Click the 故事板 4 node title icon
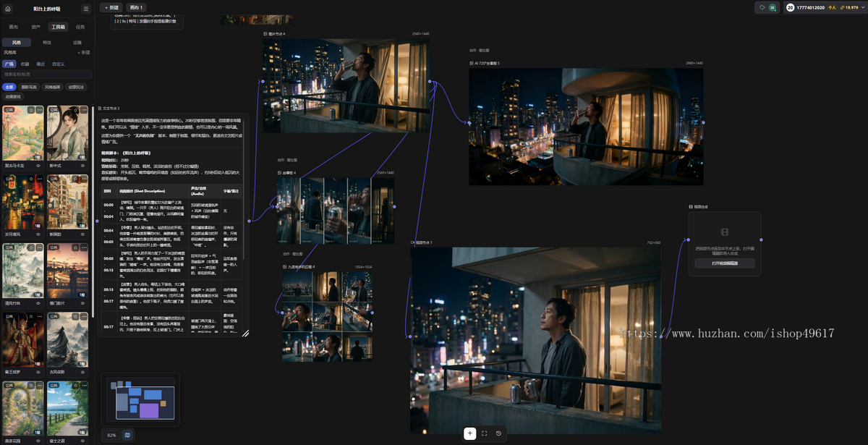 click(279, 173)
